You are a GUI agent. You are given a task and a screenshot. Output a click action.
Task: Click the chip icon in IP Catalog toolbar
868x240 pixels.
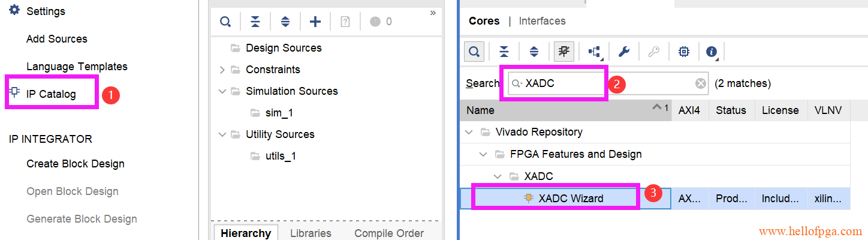(x=683, y=52)
